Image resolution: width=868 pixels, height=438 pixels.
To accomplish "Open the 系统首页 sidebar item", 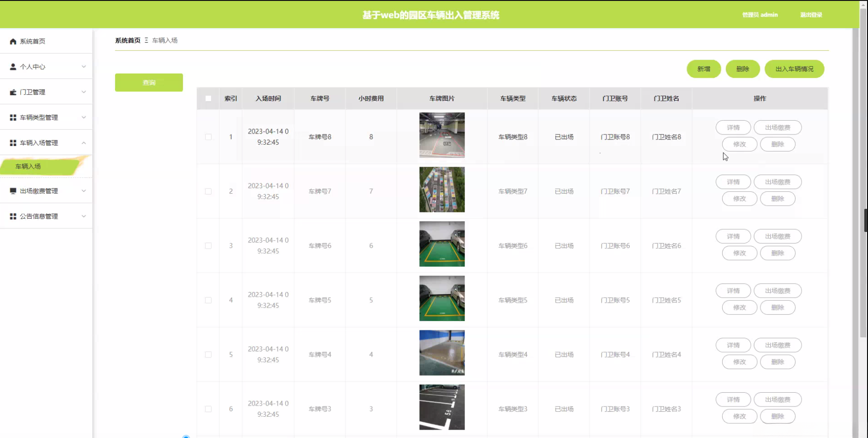I will click(x=46, y=41).
